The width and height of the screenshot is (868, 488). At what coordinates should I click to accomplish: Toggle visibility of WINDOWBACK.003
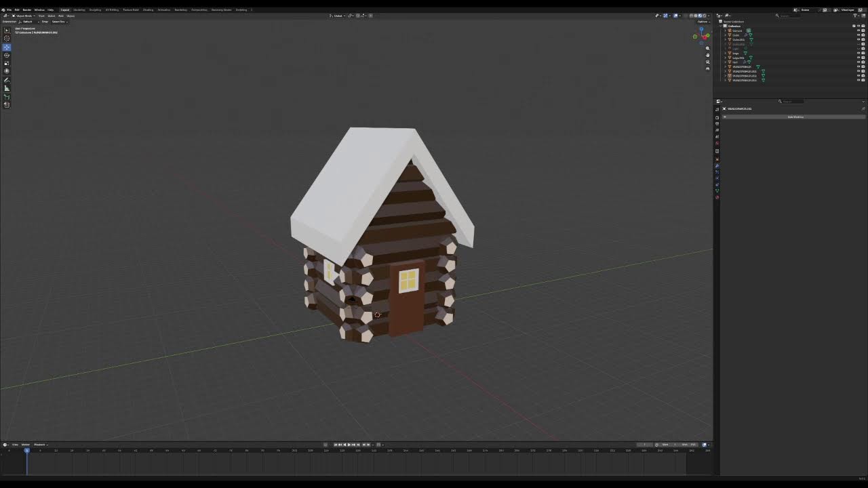pyautogui.click(x=859, y=80)
